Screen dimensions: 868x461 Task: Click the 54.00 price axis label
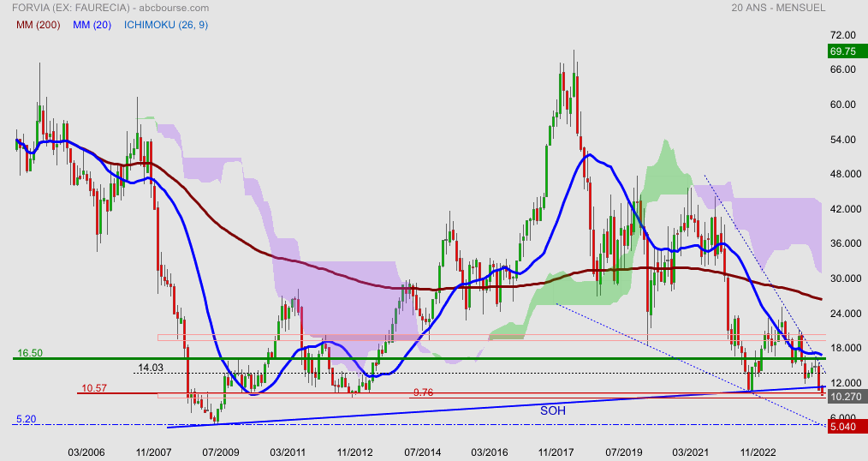(x=843, y=139)
